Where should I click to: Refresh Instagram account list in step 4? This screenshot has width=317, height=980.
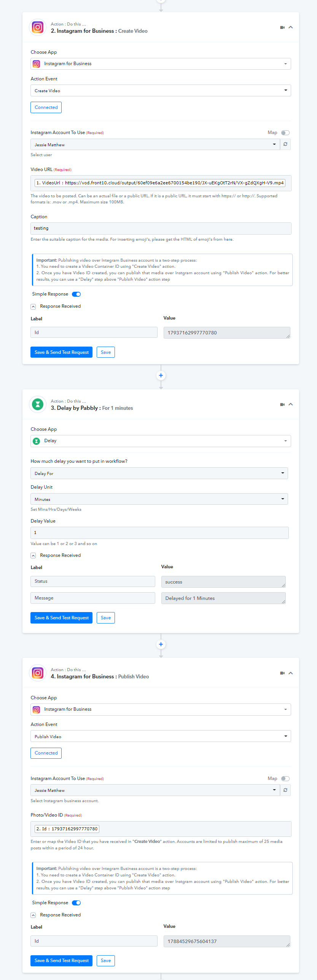(x=285, y=790)
